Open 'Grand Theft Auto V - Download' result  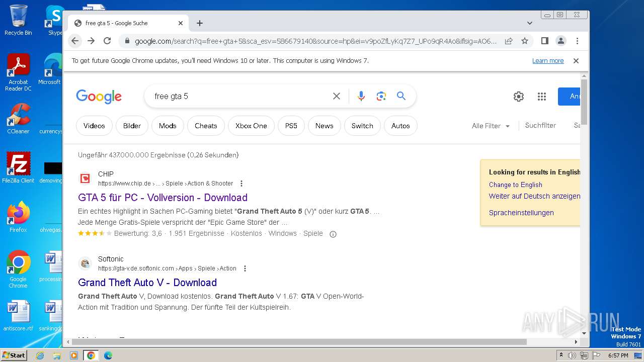click(x=147, y=283)
